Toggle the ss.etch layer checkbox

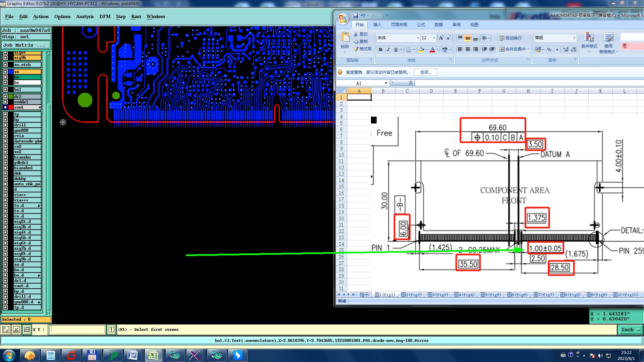(5, 65)
